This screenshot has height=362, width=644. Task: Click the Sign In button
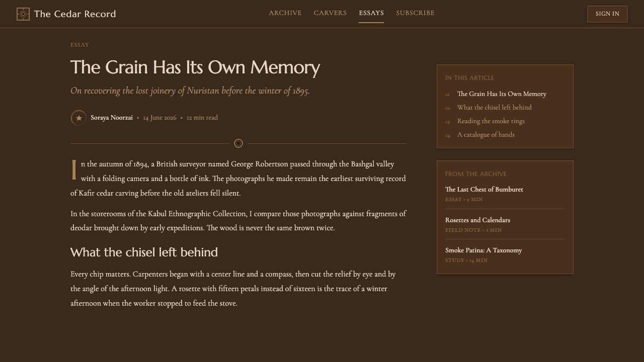point(607,14)
